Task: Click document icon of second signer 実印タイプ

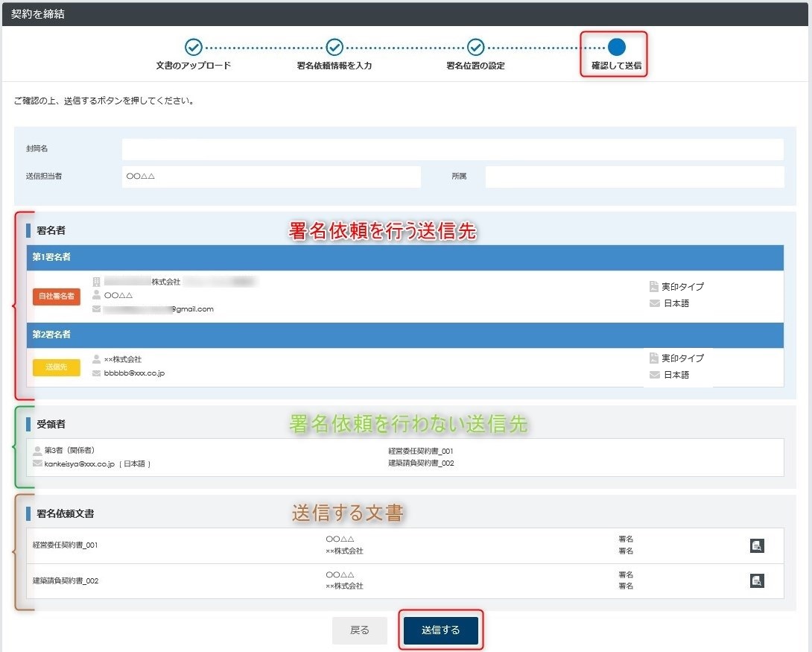Action: 654,358
